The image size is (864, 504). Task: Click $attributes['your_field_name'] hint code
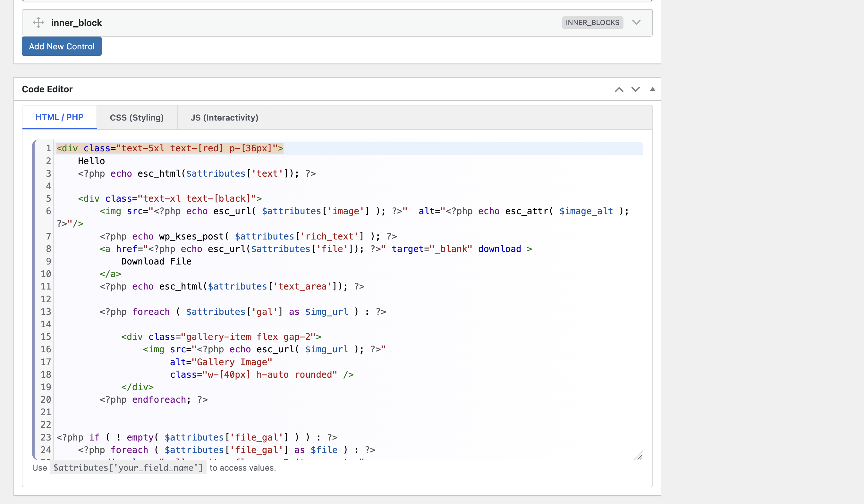coord(128,468)
